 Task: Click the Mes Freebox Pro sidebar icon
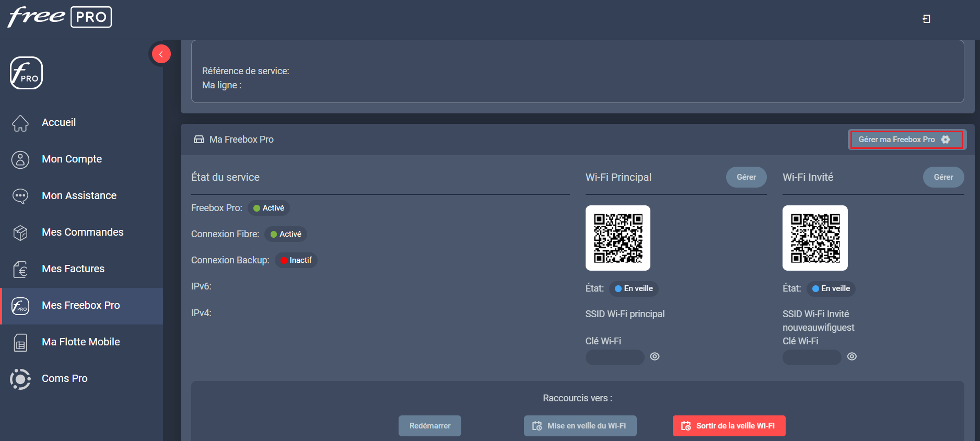[x=20, y=306]
